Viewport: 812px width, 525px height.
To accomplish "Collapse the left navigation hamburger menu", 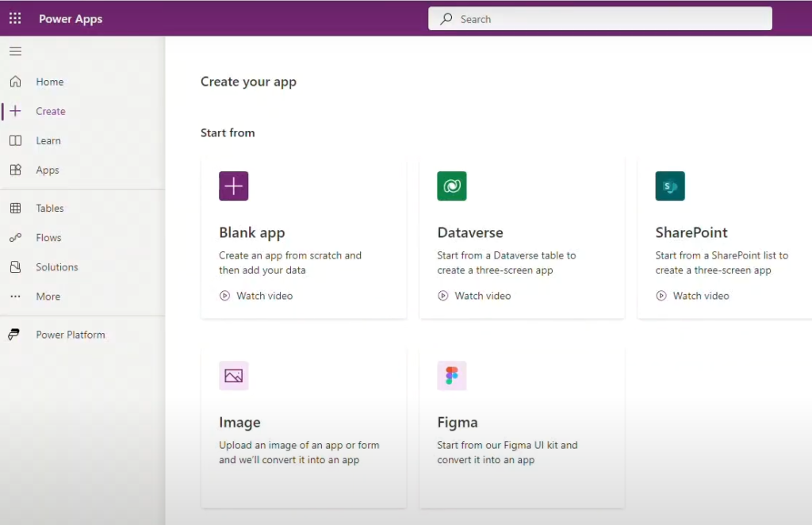I will [x=16, y=52].
